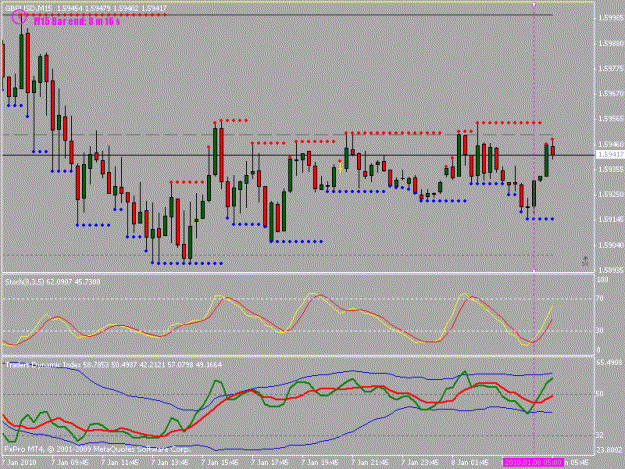This screenshot has height=469, width=625.
Task: Select the 'M15 Bar end: 8 m 16 s' label
Action: (x=77, y=21)
